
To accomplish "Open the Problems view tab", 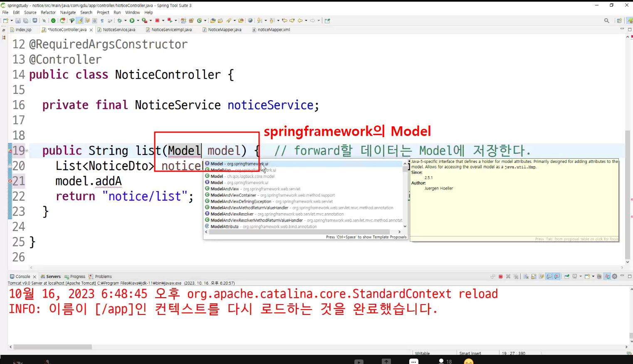I will 100,276.
